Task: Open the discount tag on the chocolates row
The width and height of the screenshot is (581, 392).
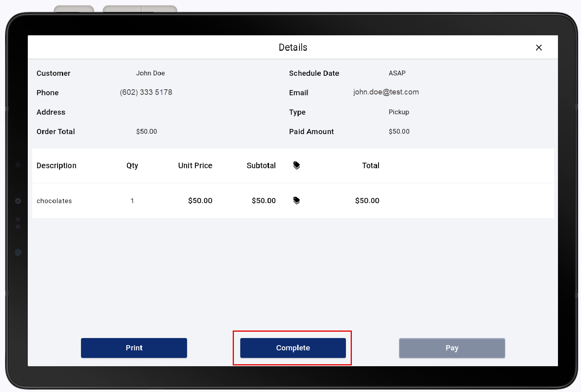Action: (297, 200)
